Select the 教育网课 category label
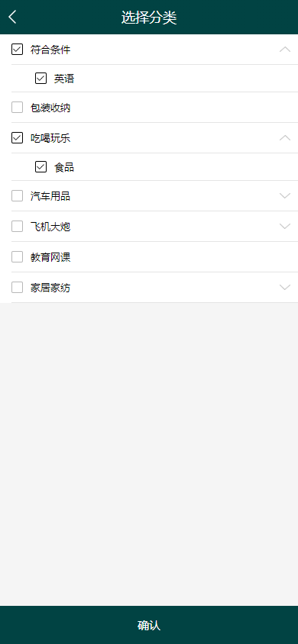The height and width of the screenshot is (644, 298). click(x=50, y=257)
